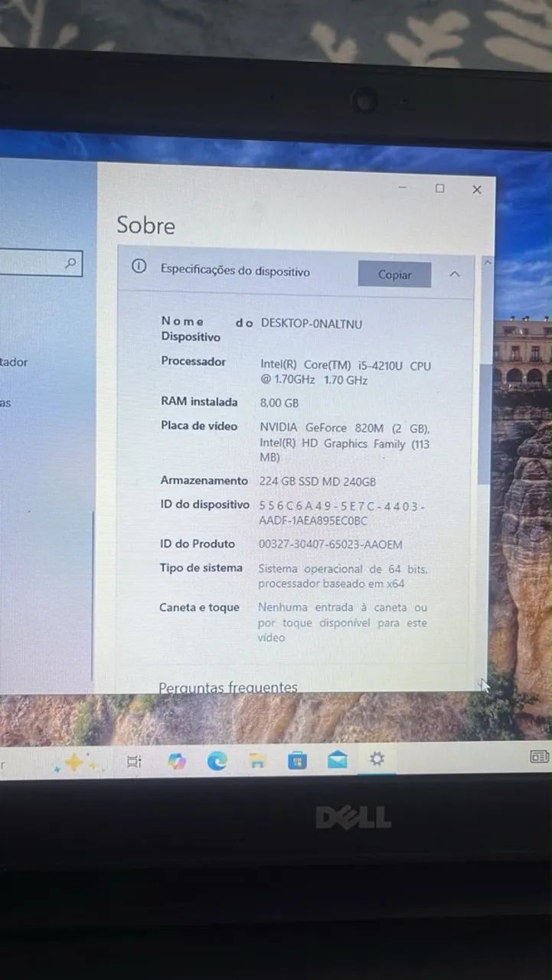
Task: Copy device specifications with the Copiar button
Action: (394, 275)
